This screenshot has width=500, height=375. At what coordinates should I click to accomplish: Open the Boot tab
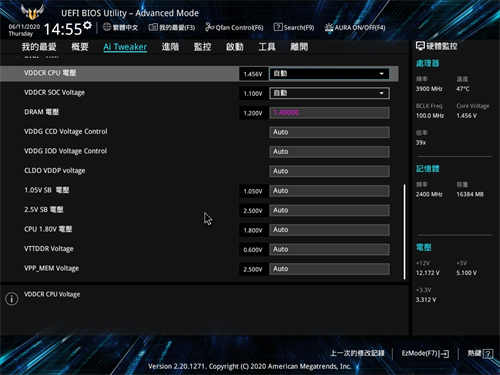click(235, 47)
